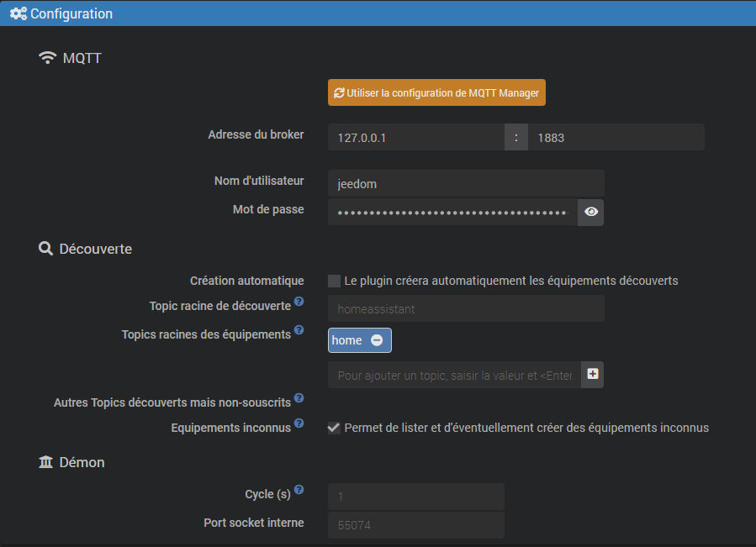Remove the home topic with minus icon
The height and width of the screenshot is (547, 756).
377,340
